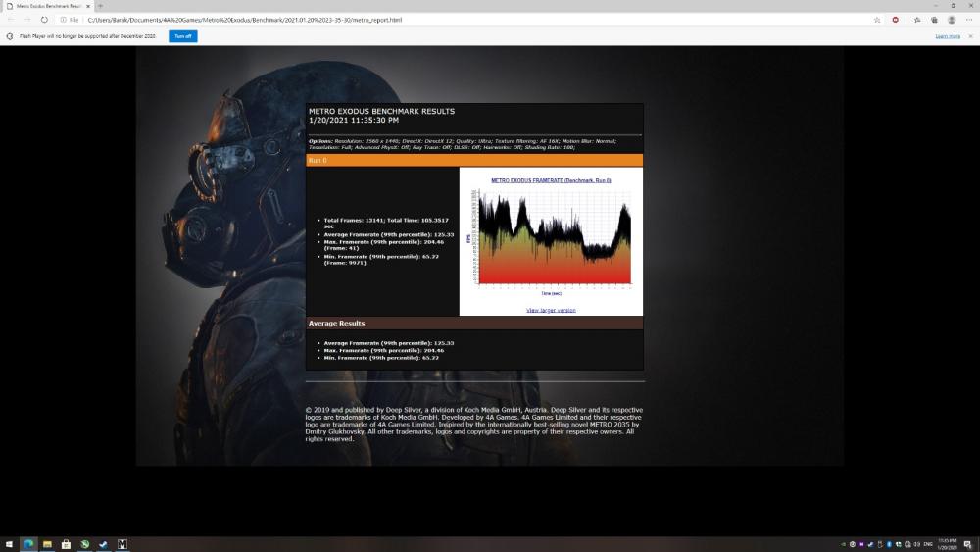The image size is (980, 552).
Task: Go back using the browser back arrow
Action: [11, 20]
